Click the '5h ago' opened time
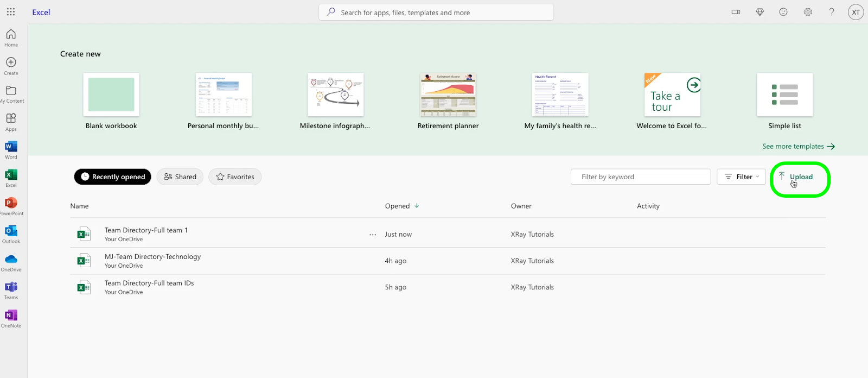The height and width of the screenshot is (378, 868). coord(395,287)
